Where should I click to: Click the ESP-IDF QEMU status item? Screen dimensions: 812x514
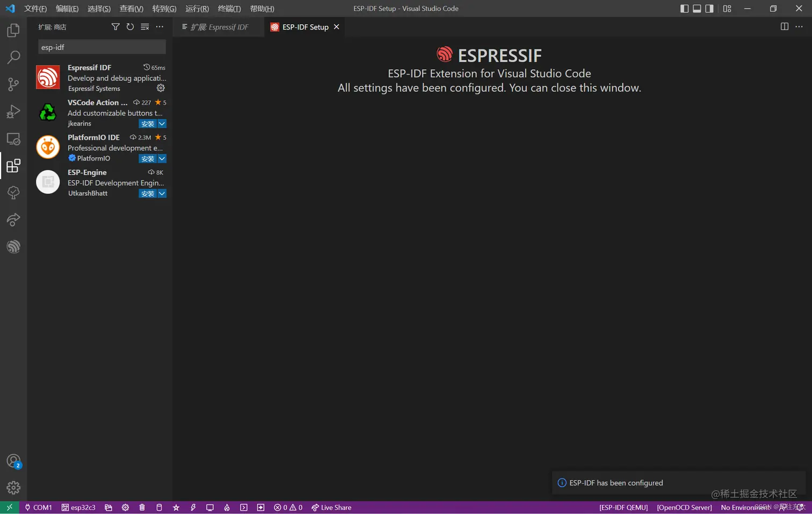[x=624, y=507]
